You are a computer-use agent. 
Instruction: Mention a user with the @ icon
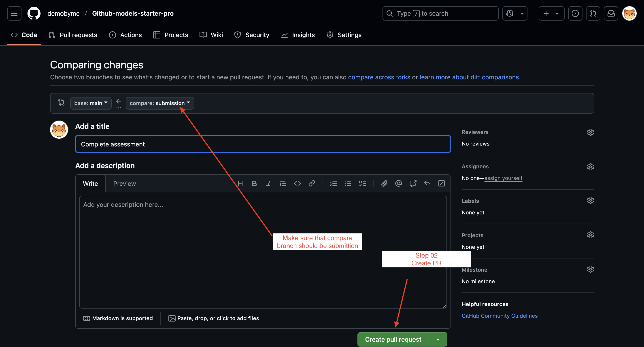(398, 183)
